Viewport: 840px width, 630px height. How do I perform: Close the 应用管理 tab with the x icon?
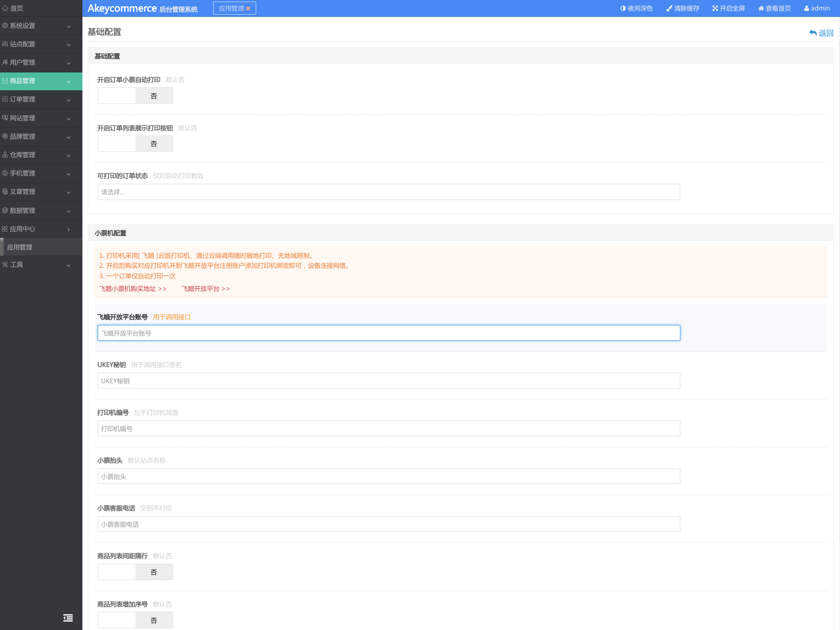(248, 8)
